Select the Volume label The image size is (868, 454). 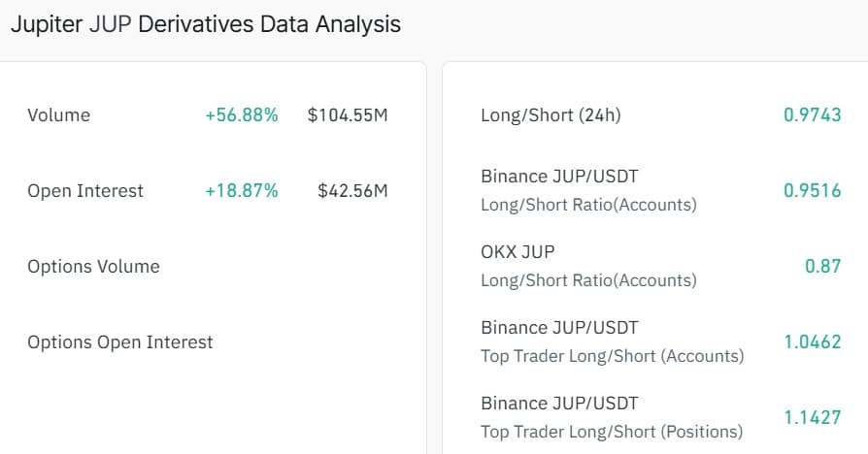tap(58, 115)
